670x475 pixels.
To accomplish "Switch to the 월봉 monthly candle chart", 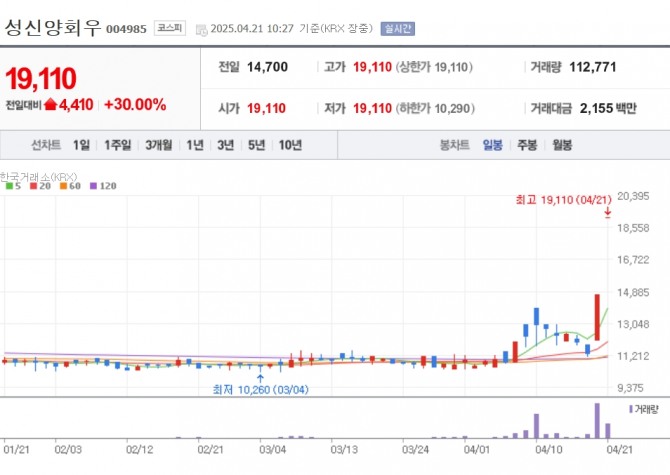I will click(x=562, y=145).
